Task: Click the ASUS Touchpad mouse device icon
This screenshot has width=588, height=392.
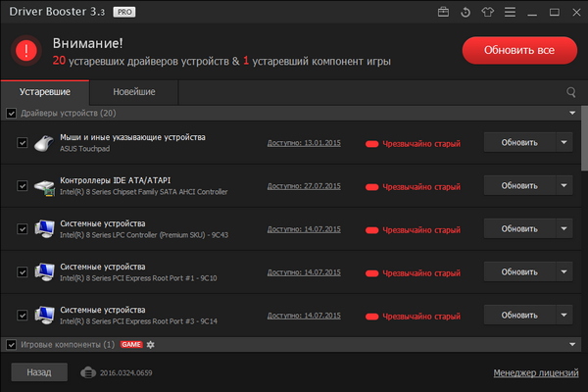Action: [45, 143]
